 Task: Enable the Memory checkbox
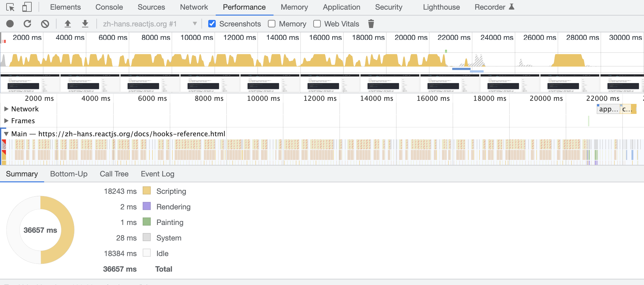[272, 24]
